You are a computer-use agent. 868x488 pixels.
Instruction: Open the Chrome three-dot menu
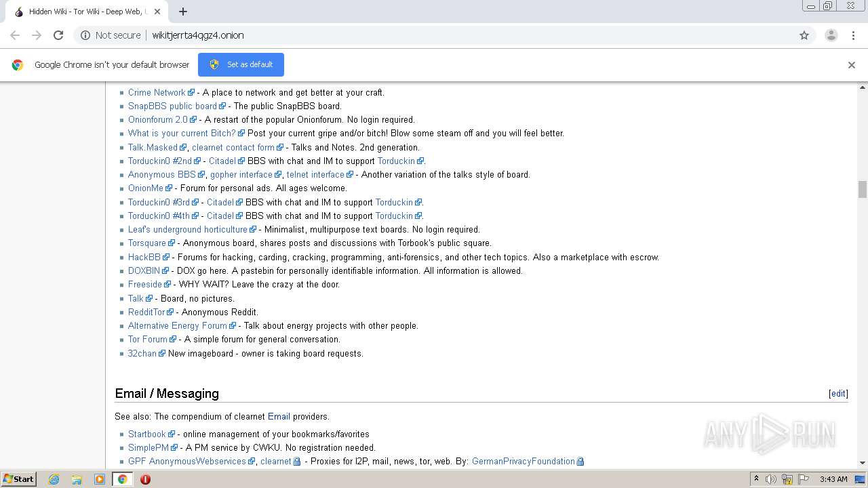[853, 35]
